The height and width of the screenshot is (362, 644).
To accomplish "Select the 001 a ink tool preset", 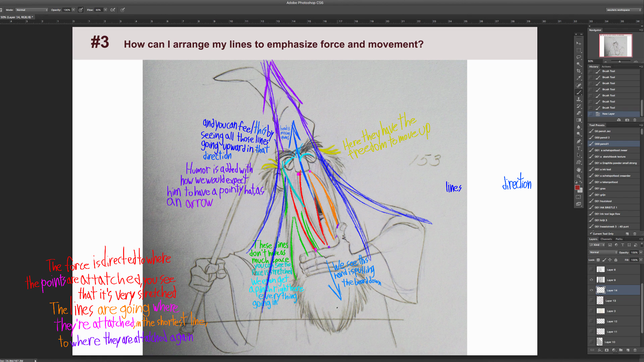I will [614, 169].
